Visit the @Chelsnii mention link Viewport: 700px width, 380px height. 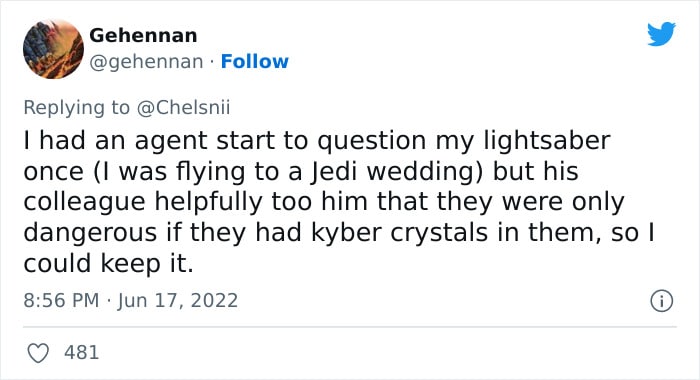coord(183,108)
